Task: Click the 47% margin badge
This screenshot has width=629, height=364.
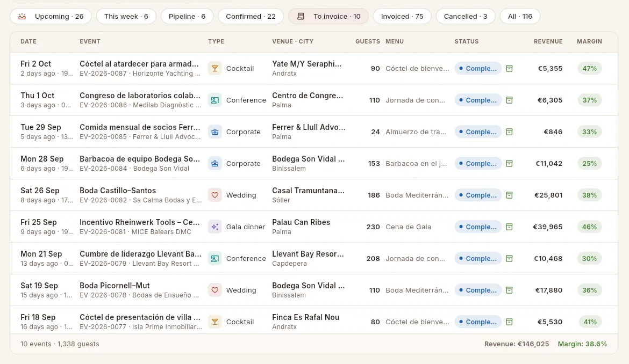Action: tap(589, 69)
